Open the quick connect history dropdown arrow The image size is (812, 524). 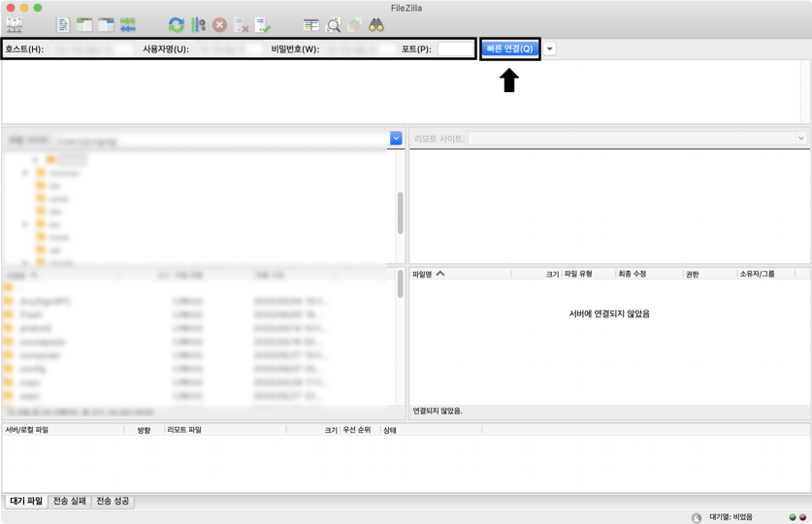[550, 49]
